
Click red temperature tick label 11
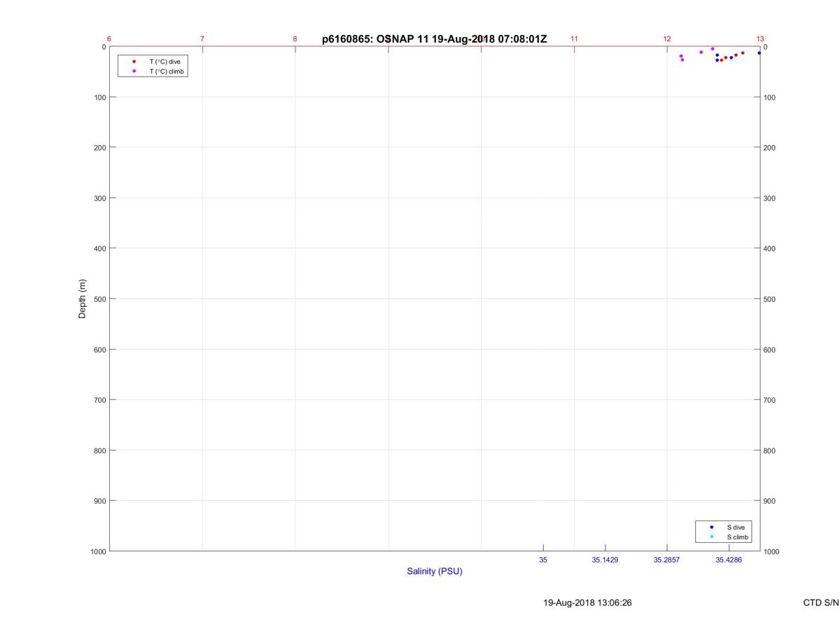coord(574,39)
